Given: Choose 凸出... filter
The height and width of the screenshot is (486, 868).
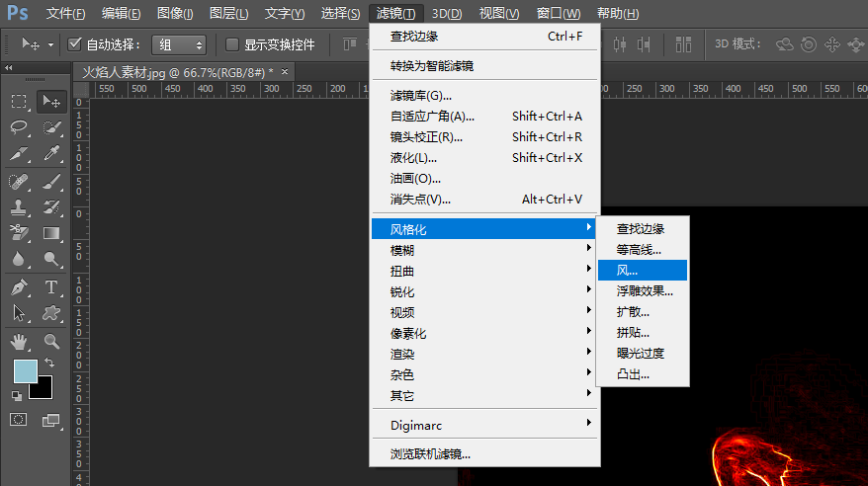Looking at the screenshot, I should (643, 373).
